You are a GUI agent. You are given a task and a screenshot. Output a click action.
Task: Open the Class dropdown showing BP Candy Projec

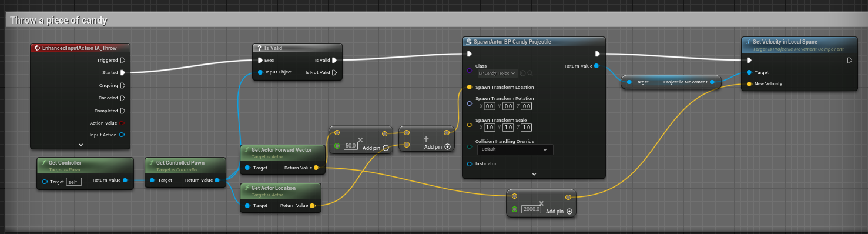497,73
